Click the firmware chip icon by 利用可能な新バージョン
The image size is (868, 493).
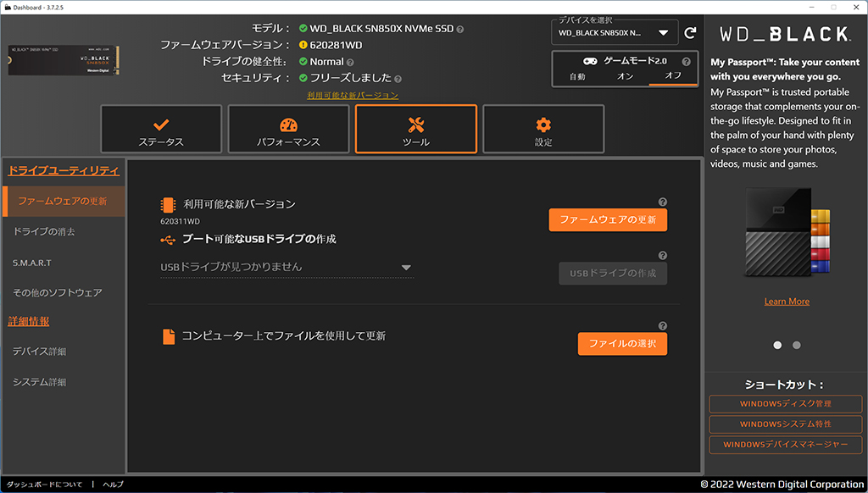click(168, 205)
